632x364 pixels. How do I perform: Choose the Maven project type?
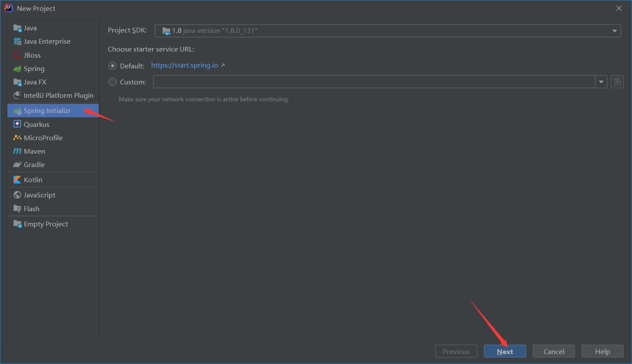click(53, 151)
